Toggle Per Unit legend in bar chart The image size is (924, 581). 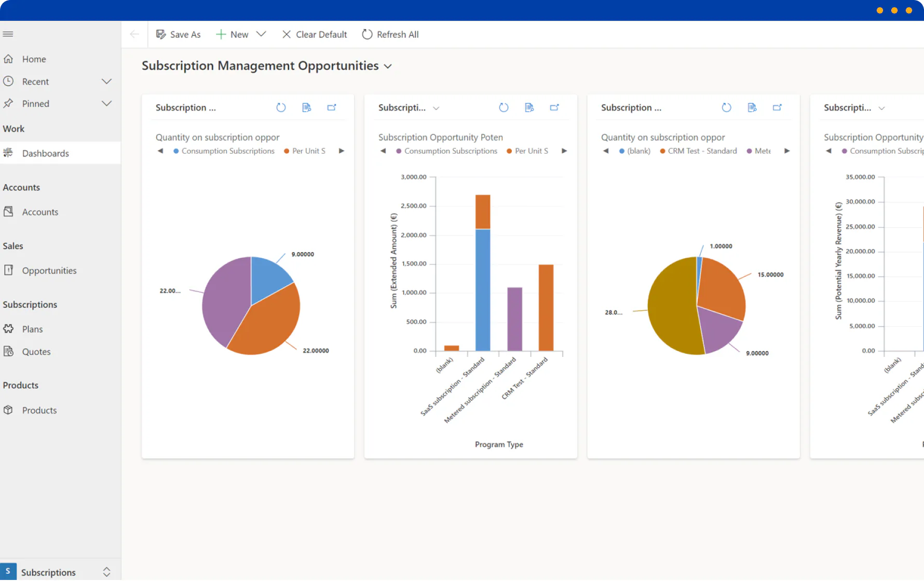(527, 151)
